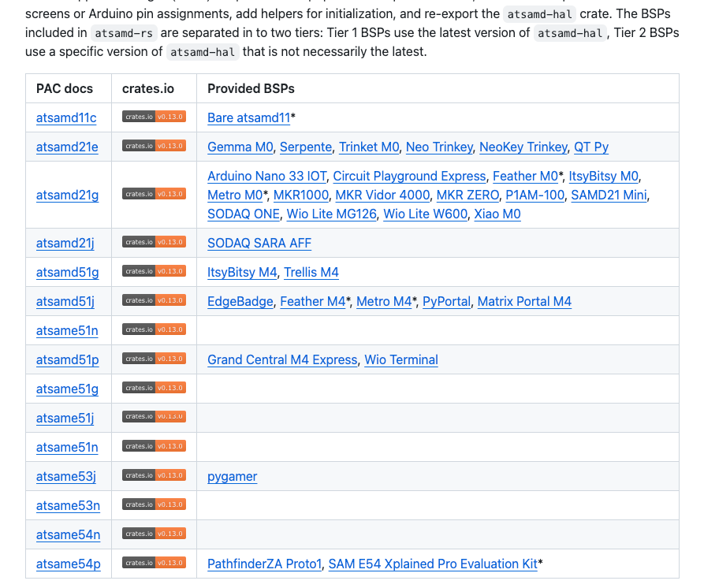The width and height of the screenshot is (704, 588).
Task: Click crates.io badge in atsamd21g row
Action: (154, 194)
